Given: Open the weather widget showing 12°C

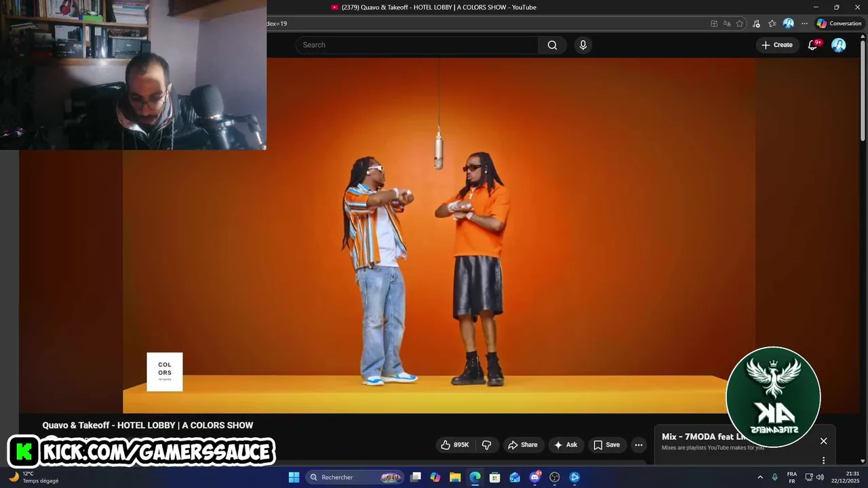Looking at the screenshot, I should (34, 477).
